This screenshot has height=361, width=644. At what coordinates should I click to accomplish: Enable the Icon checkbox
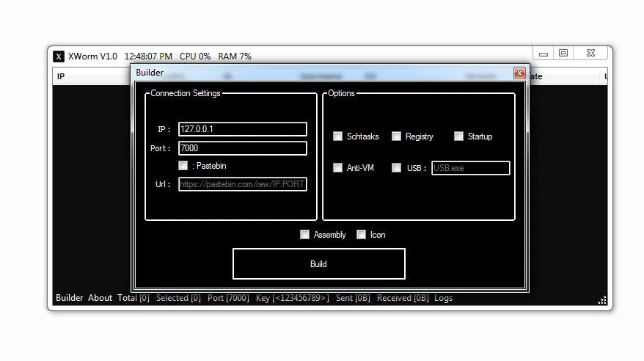click(x=362, y=235)
